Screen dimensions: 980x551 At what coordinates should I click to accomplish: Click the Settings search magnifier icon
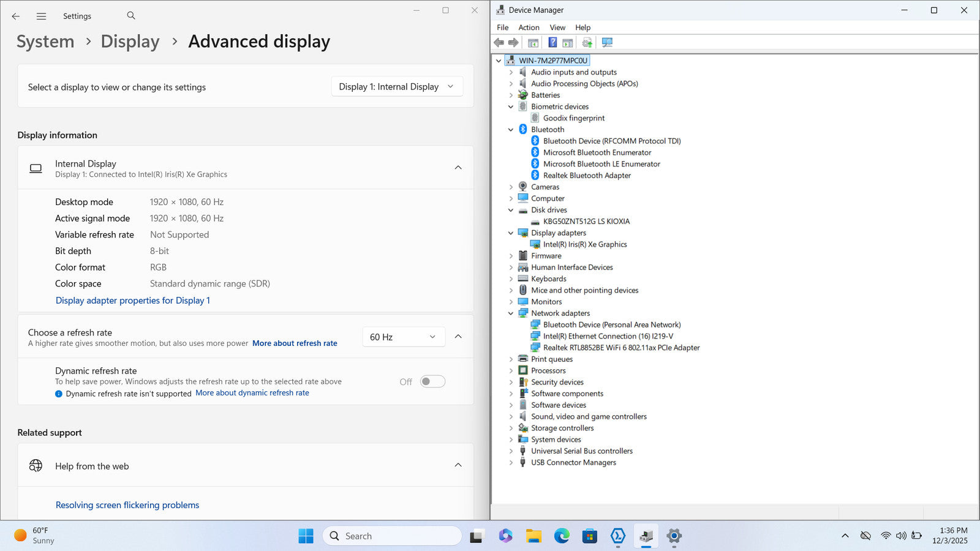(x=131, y=16)
